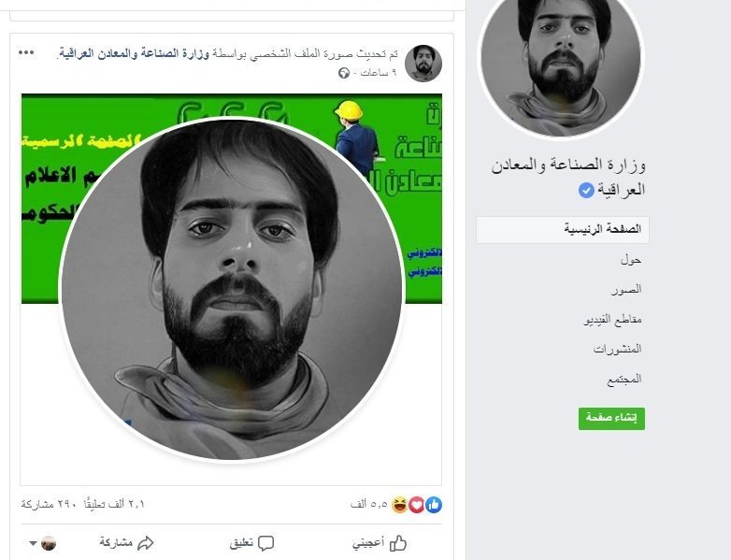Screen dimensions: 731x560
Task: Click the heart love reaction icon
Action: point(417,505)
